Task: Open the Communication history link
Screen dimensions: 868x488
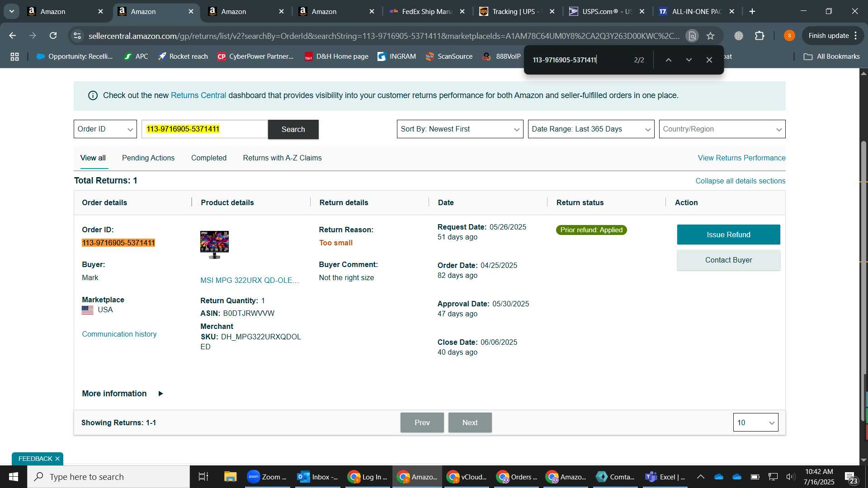Action: (x=119, y=334)
